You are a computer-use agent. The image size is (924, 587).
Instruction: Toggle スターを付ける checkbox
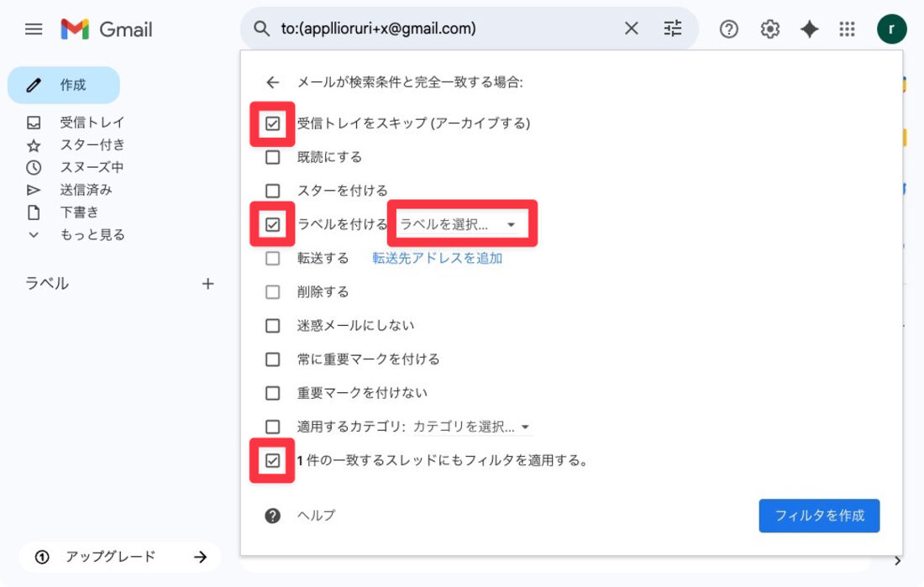[x=272, y=191]
